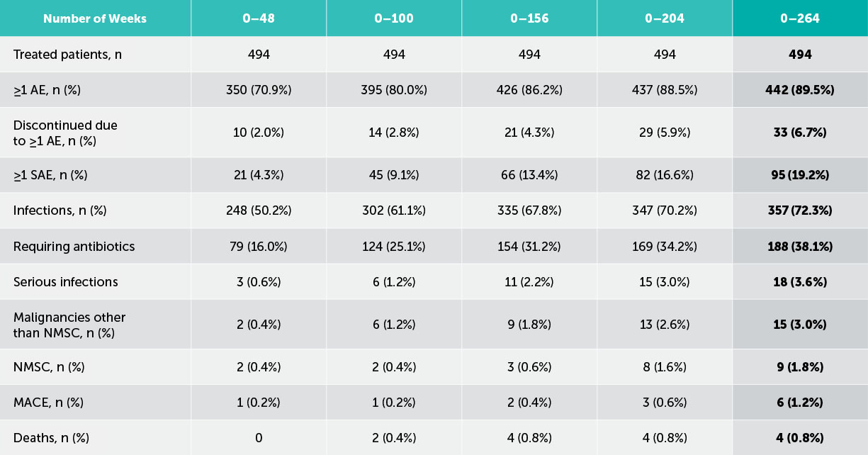Screen dimensions: 868x455
Task: Click the "MACE, n (%)" row label
Action: (x=48, y=403)
